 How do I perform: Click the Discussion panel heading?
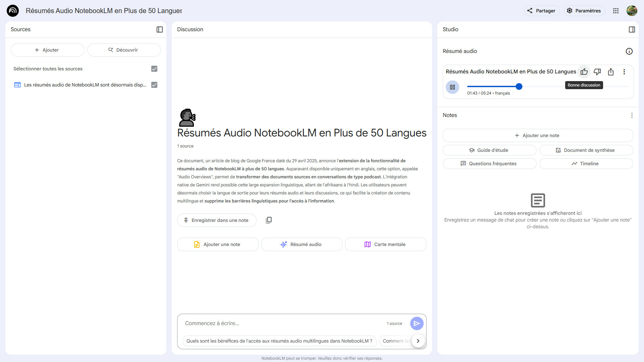tap(190, 29)
